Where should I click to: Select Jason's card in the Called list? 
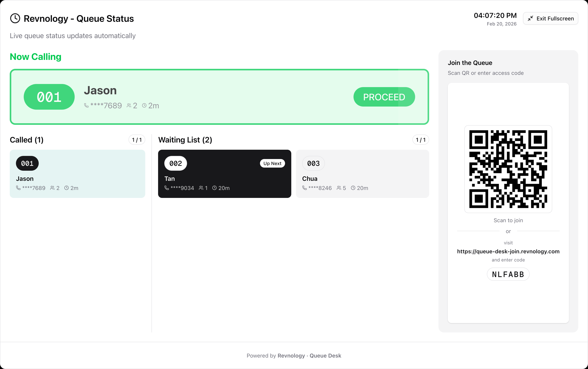pos(77,174)
